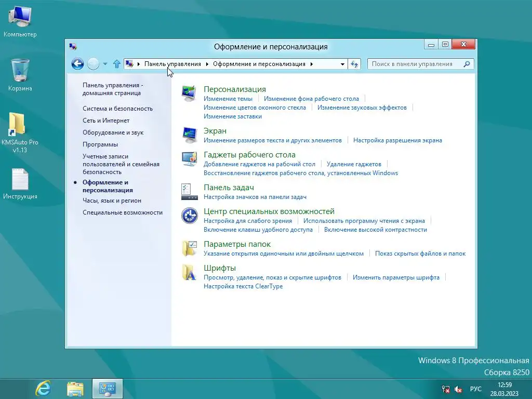Click Изменение заставки link
532x399 pixels.
233,116
